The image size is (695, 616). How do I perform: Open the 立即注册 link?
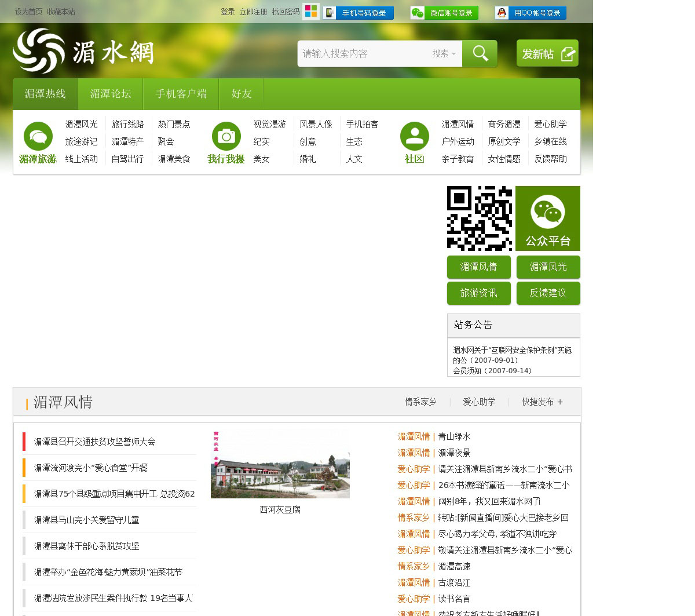click(x=253, y=12)
